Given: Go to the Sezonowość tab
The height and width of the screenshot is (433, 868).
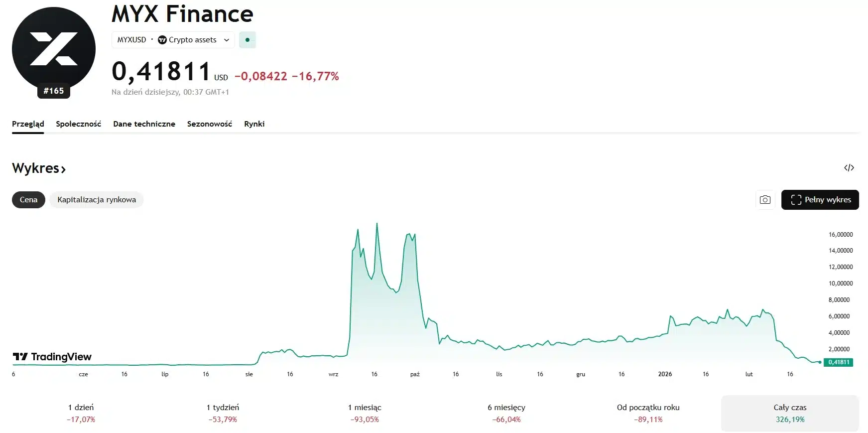Looking at the screenshot, I should [x=209, y=124].
